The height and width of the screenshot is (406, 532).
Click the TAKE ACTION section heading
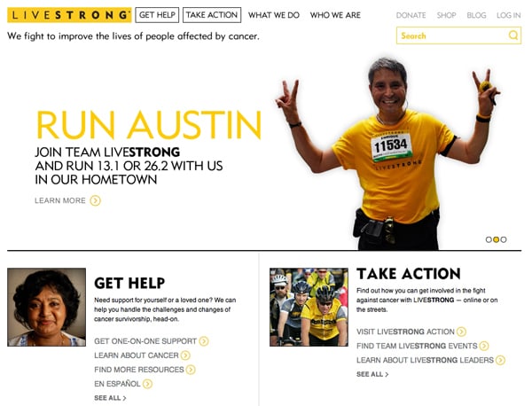click(409, 274)
